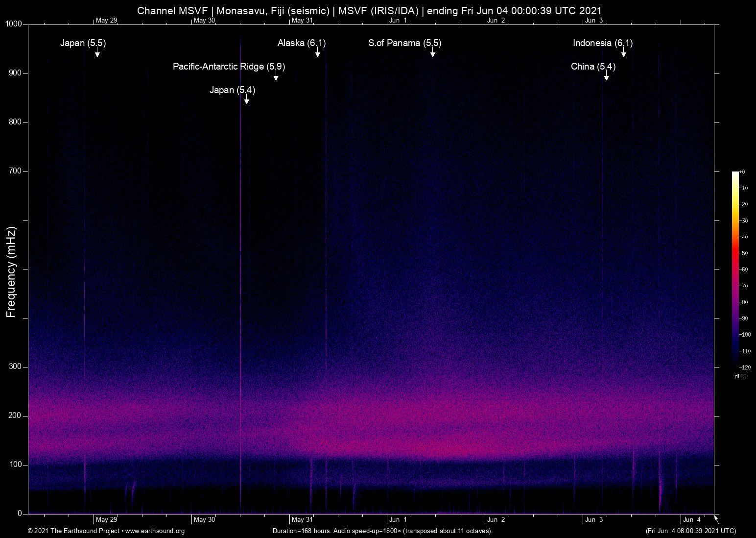Select the 700 frequency tick label
Image resolution: width=756 pixels, height=538 pixels.
click(x=16, y=171)
